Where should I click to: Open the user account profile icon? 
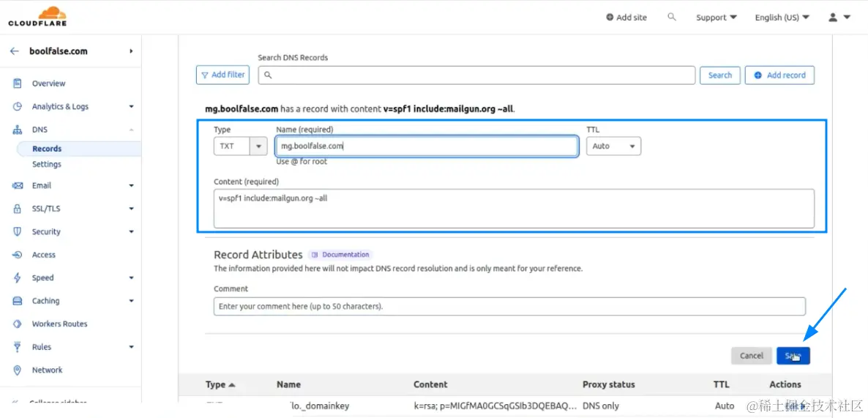(833, 17)
